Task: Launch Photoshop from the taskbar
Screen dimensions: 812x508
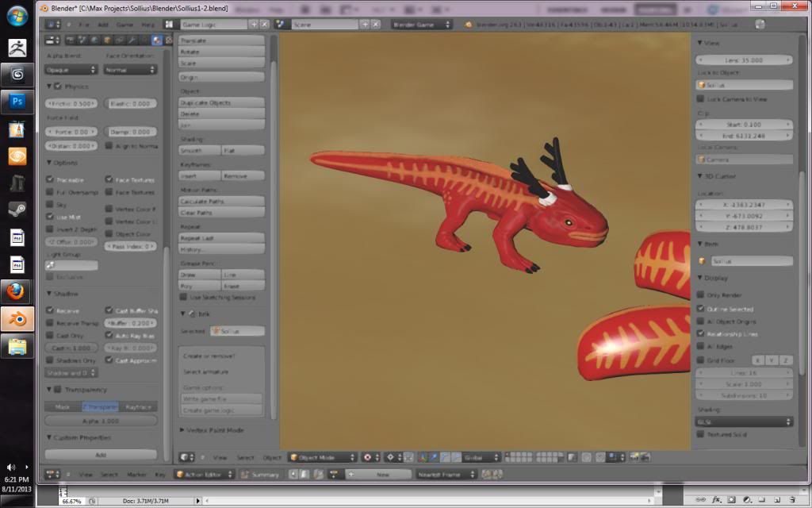Action: [17, 101]
